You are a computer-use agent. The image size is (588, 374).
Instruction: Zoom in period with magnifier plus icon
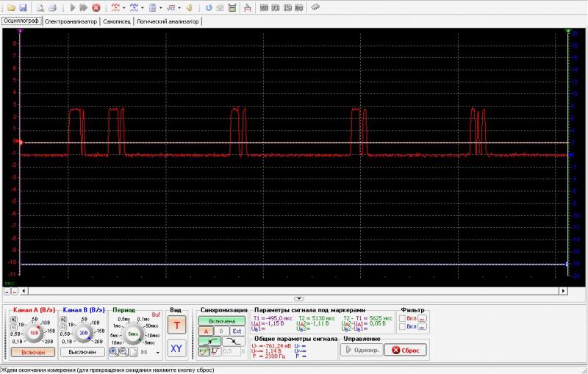[x=114, y=351]
